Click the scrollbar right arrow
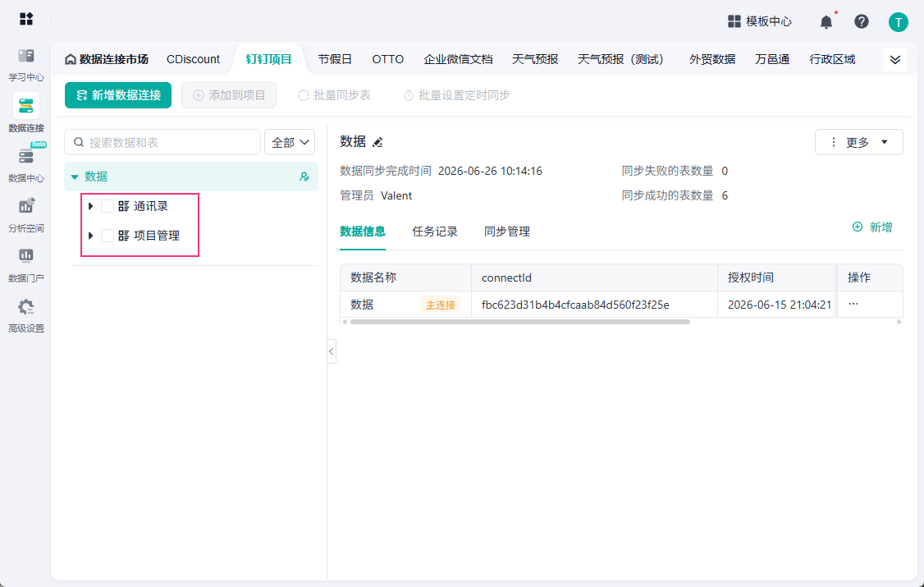924x587 pixels. click(x=899, y=322)
